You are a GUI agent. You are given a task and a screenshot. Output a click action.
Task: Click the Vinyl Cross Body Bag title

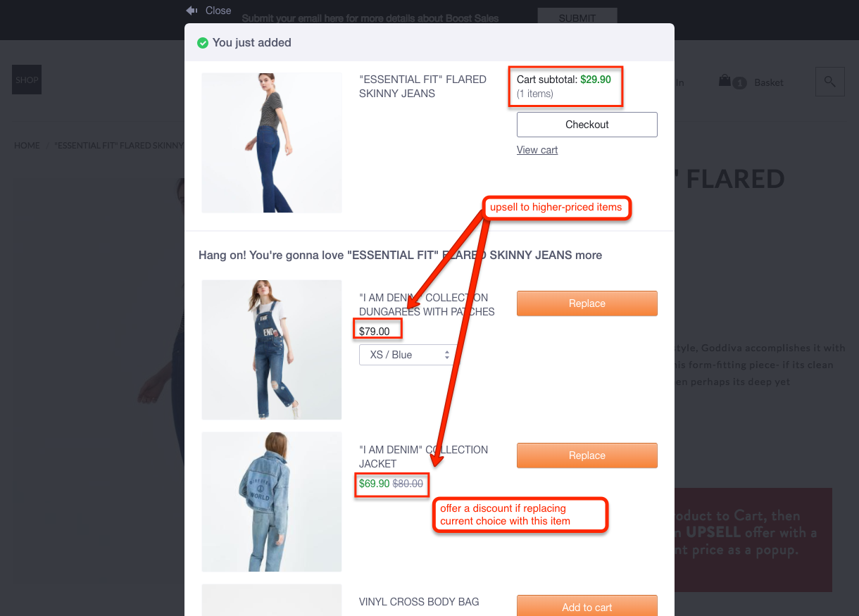coord(419,602)
